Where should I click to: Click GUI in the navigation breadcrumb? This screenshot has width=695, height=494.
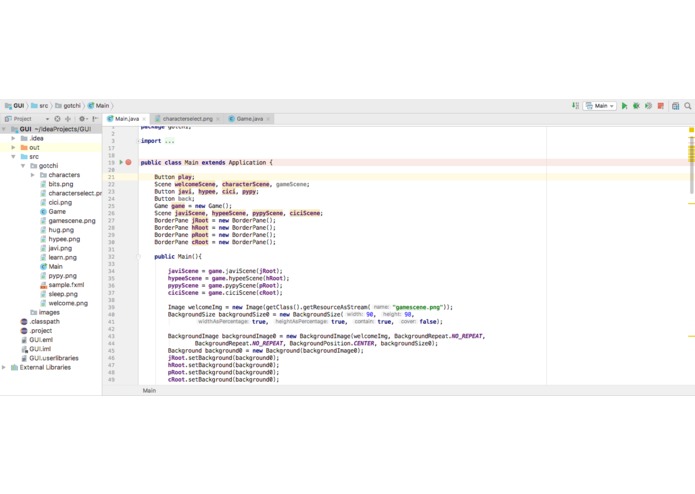coord(15,106)
